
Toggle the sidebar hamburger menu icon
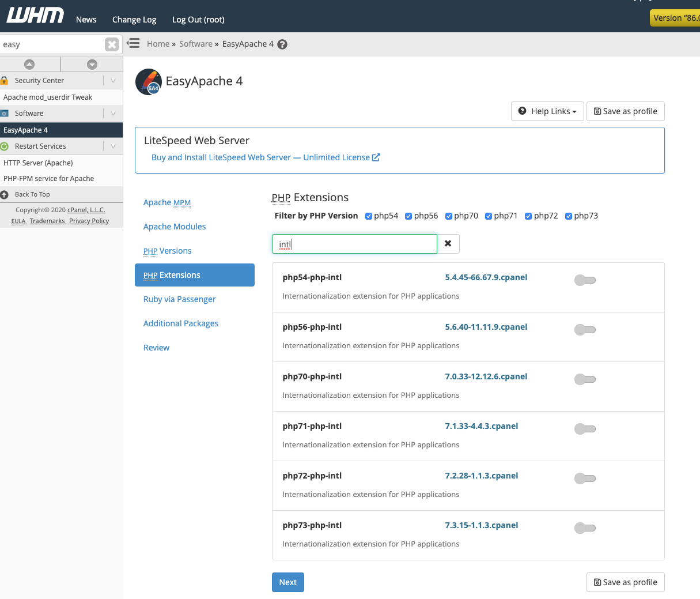133,43
